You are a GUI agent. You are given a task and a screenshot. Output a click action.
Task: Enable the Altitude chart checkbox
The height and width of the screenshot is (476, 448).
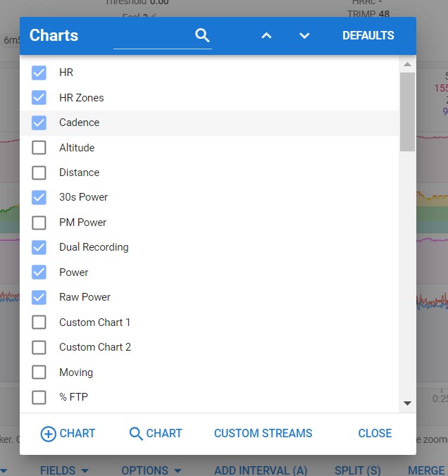point(39,148)
